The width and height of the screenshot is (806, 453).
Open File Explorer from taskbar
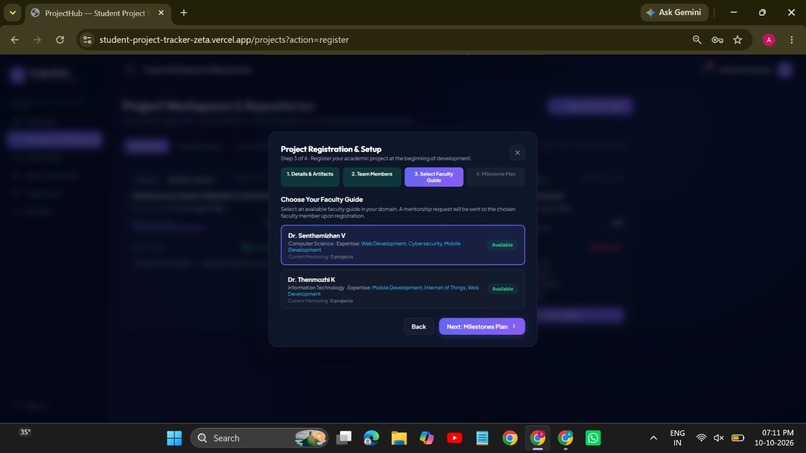(399, 438)
